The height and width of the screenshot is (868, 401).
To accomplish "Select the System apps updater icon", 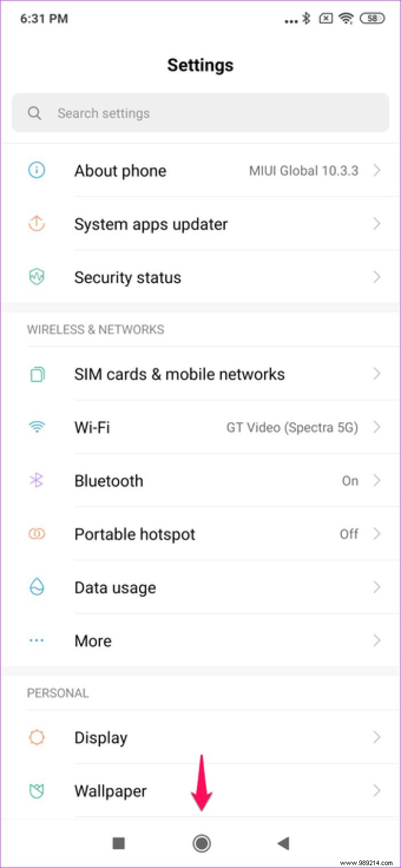I will tap(36, 224).
